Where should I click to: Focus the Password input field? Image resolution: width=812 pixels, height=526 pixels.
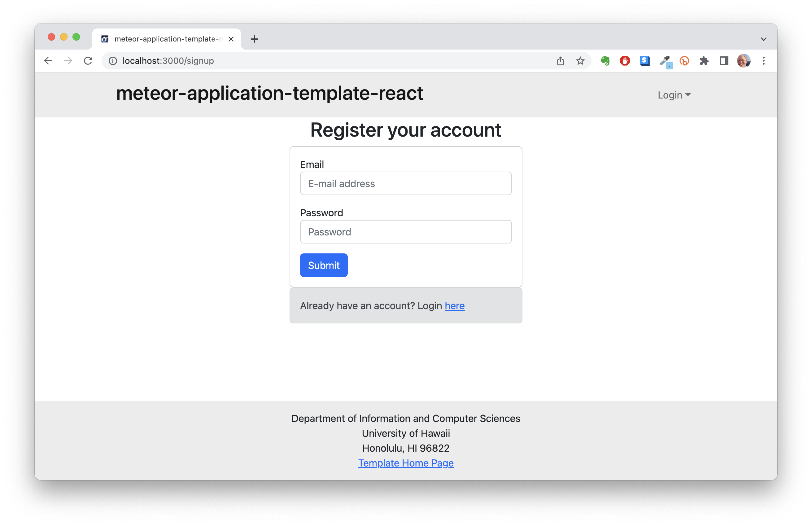[x=406, y=232]
